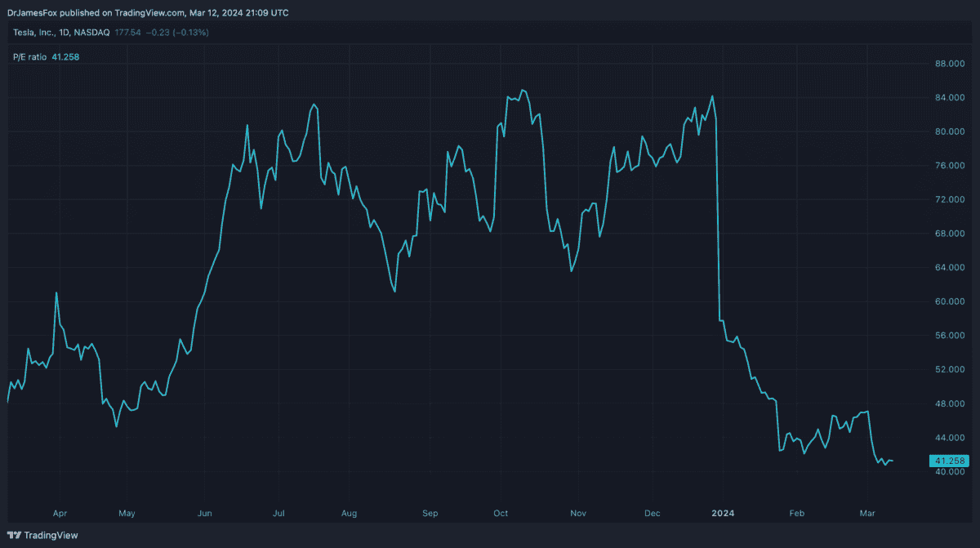Image resolution: width=980 pixels, height=548 pixels.
Task: Click the Dec label on the time axis
Action: [651, 514]
